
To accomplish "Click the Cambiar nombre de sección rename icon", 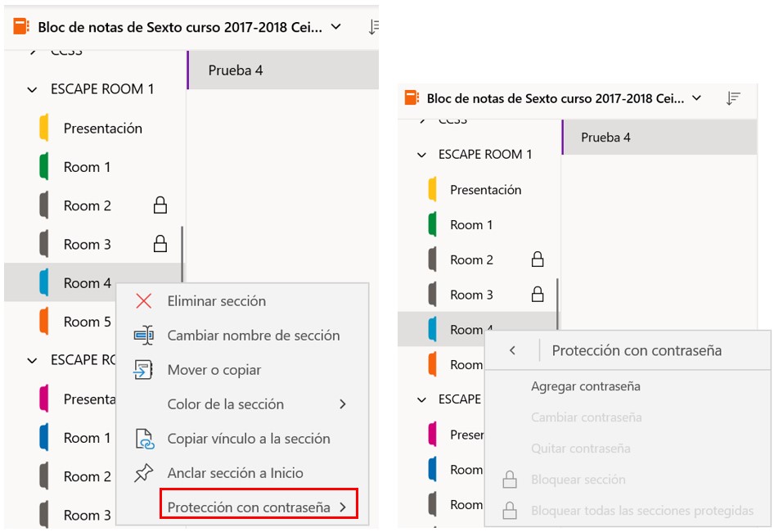I will (144, 336).
